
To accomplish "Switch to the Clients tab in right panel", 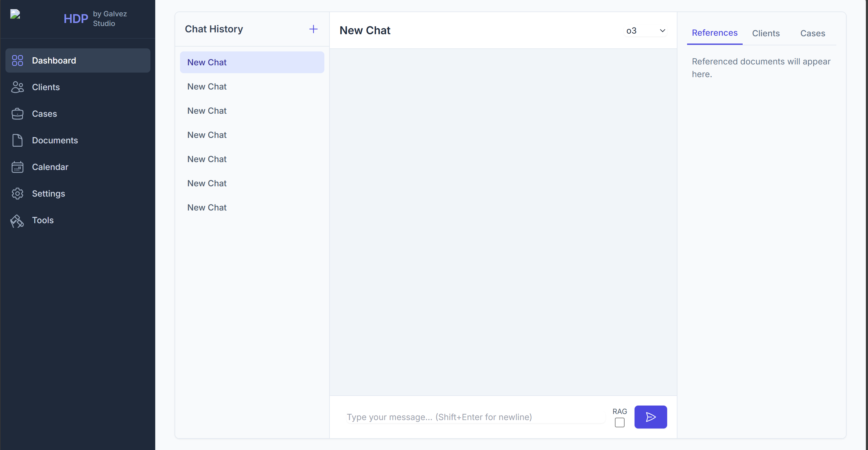I will (x=766, y=33).
